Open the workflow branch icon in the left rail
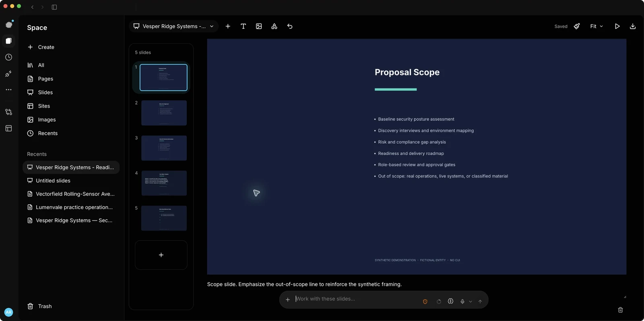Viewport: 644px width, 321px height. [8, 112]
